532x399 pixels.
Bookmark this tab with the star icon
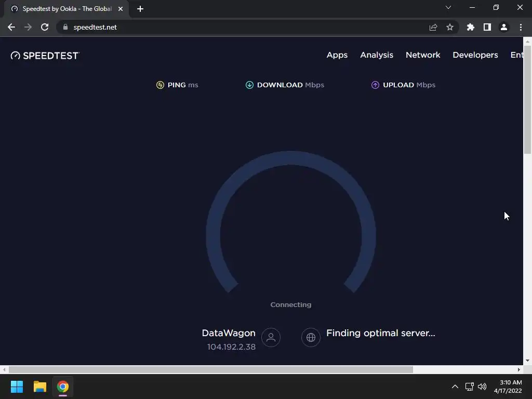450,27
